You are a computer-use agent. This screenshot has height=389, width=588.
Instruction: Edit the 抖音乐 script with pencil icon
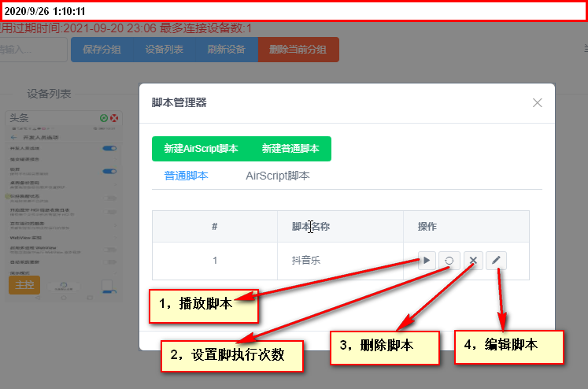pyautogui.click(x=496, y=261)
